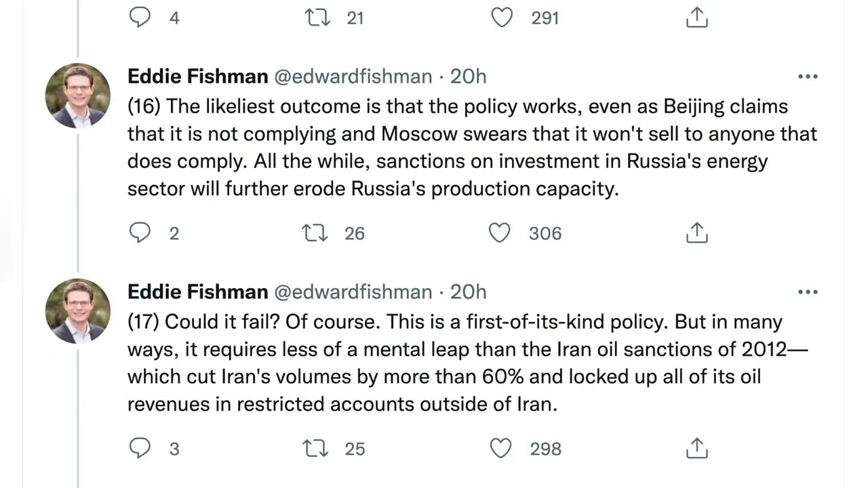The height and width of the screenshot is (488, 868).
Task: Like tweet (16) with 306 likes
Action: 500,233
